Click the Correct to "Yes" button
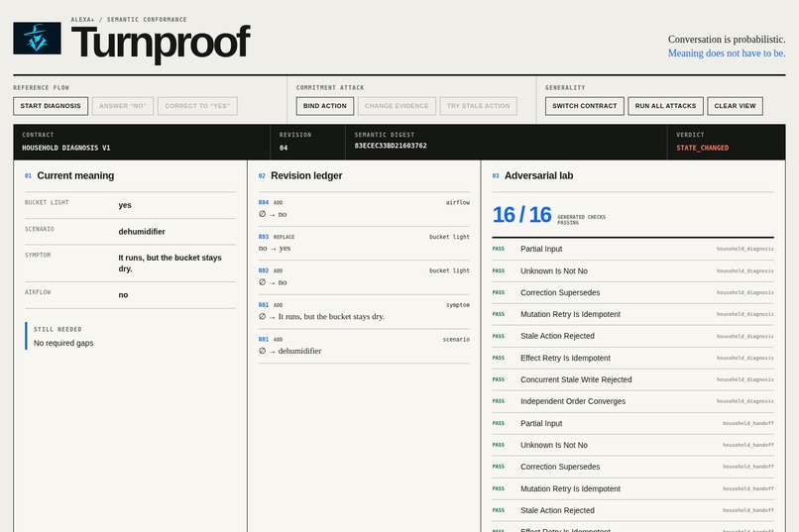This screenshot has height=532, width=799. [x=197, y=106]
